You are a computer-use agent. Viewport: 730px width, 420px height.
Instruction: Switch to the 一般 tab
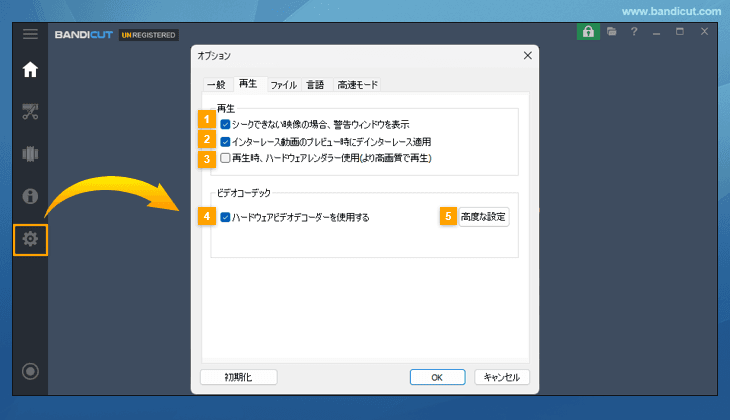[x=216, y=85]
